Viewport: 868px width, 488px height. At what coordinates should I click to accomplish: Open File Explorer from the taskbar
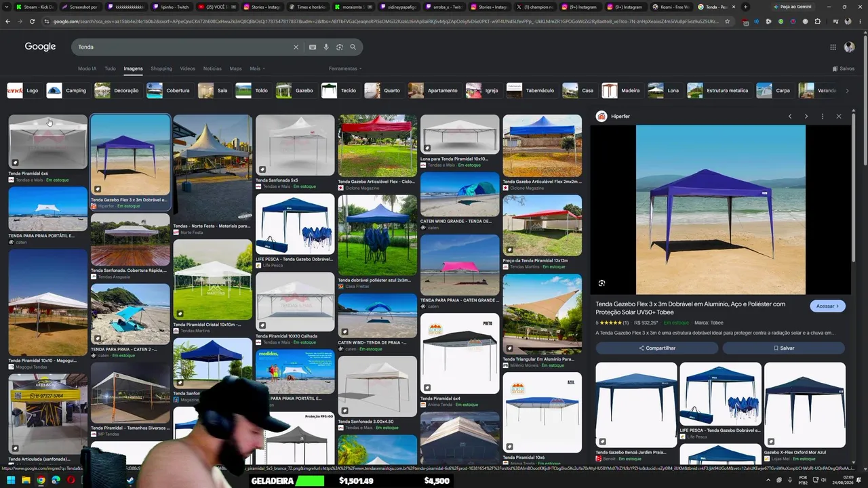(26, 480)
